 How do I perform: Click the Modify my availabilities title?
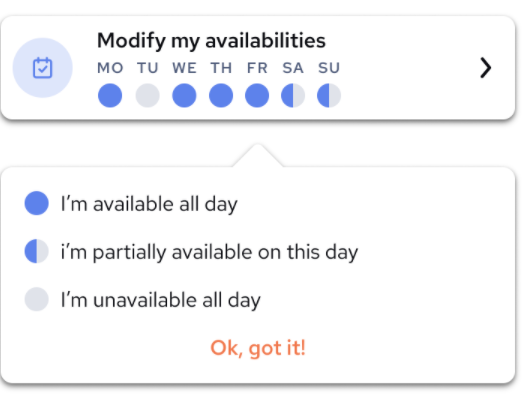coord(211,41)
